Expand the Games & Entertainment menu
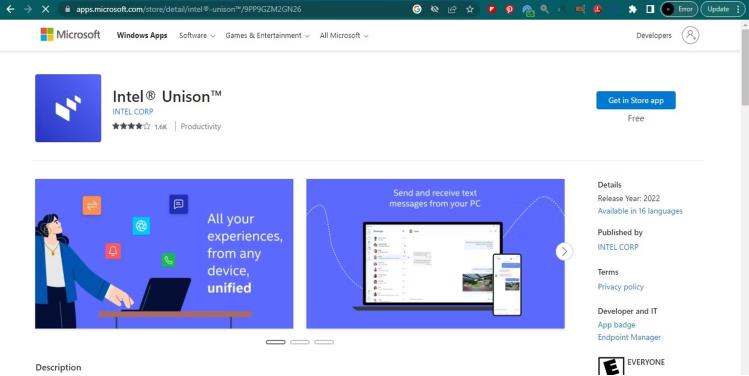Image resolution: width=749 pixels, height=376 pixels. coord(267,35)
